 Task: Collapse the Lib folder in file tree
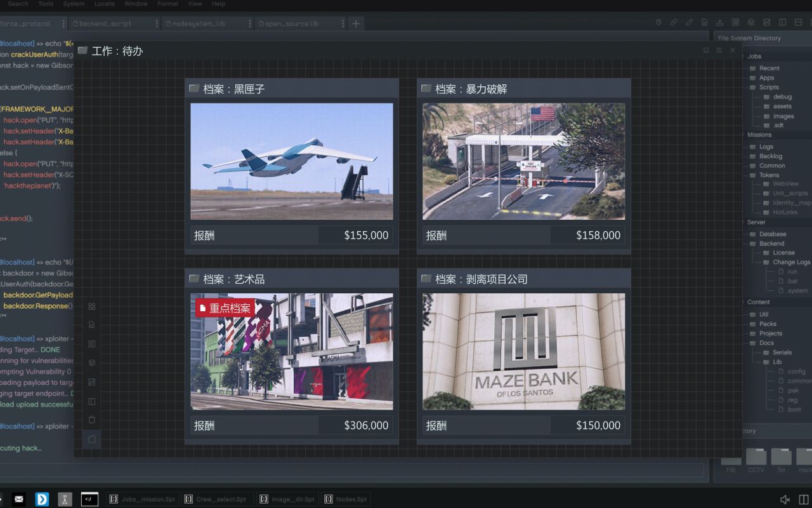point(773,362)
